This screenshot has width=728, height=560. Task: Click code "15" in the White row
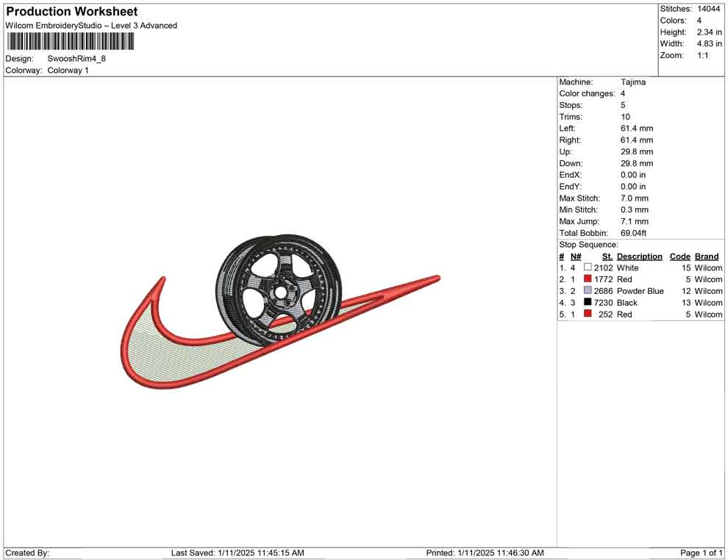coord(686,268)
